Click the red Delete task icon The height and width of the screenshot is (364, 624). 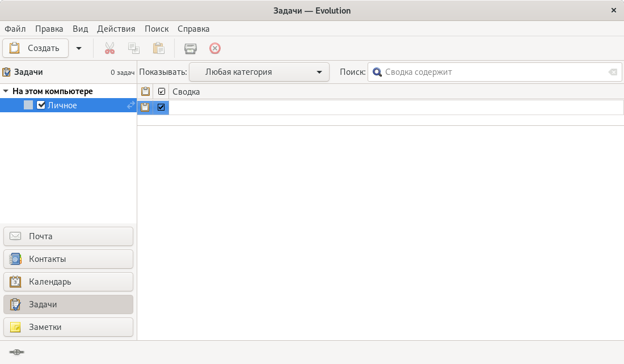(215, 49)
